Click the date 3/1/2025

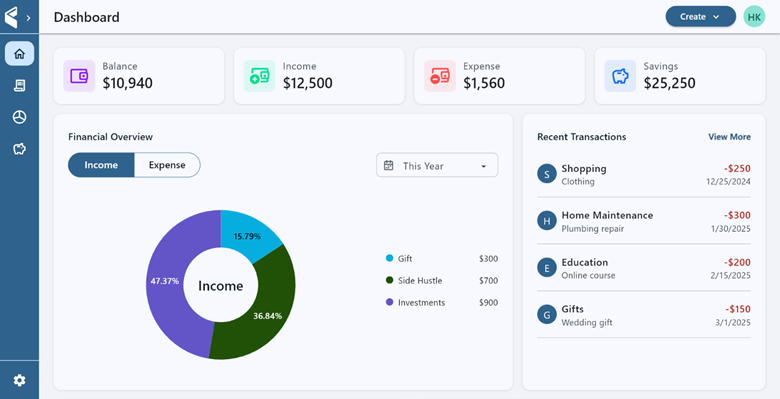click(x=733, y=322)
